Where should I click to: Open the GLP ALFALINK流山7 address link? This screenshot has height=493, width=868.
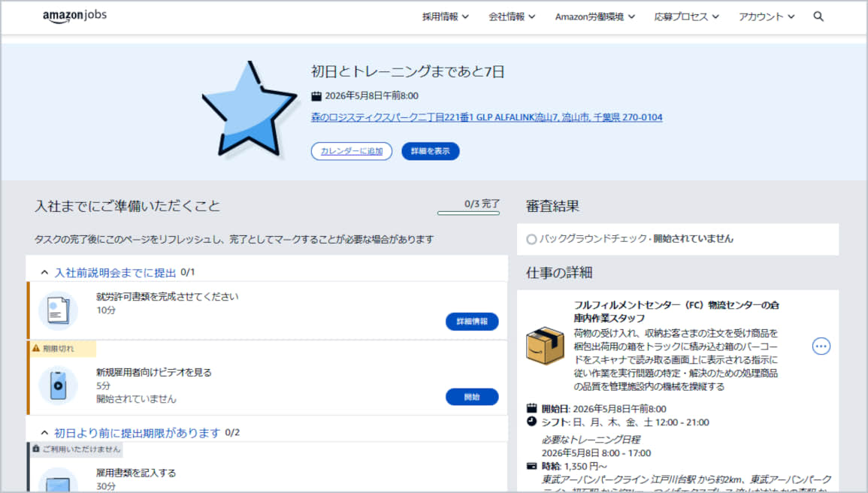pyautogui.click(x=486, y=117)
